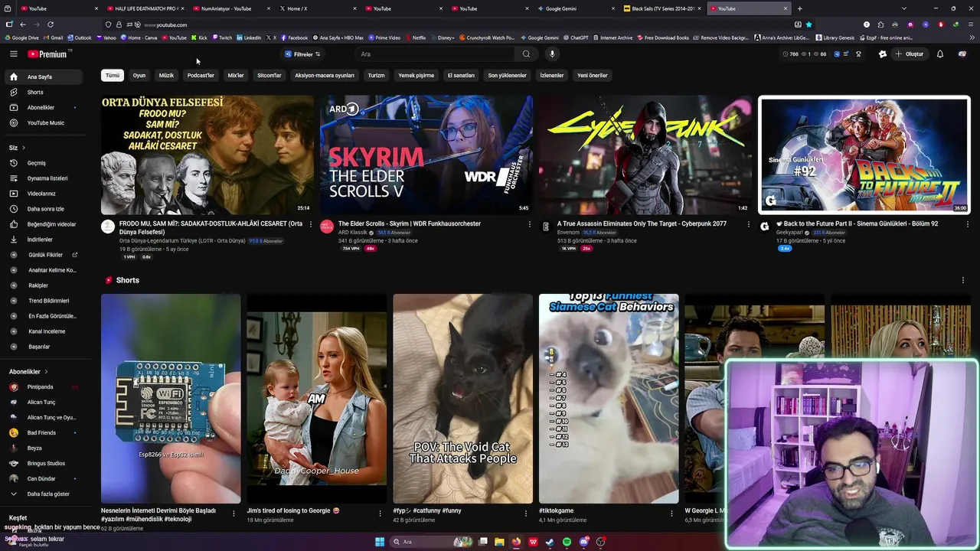Select the Müzik filter chip

pyautogui.click(x=166, y=76)
